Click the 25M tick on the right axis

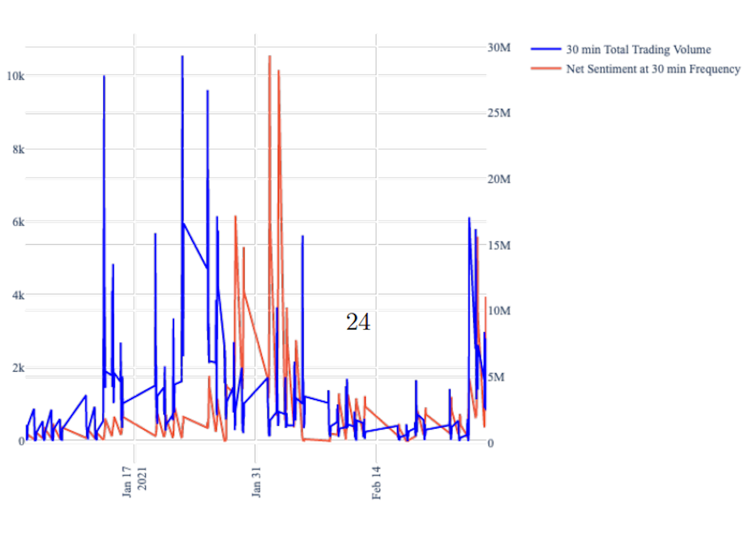pyautogui.click(x=498, y=113)
